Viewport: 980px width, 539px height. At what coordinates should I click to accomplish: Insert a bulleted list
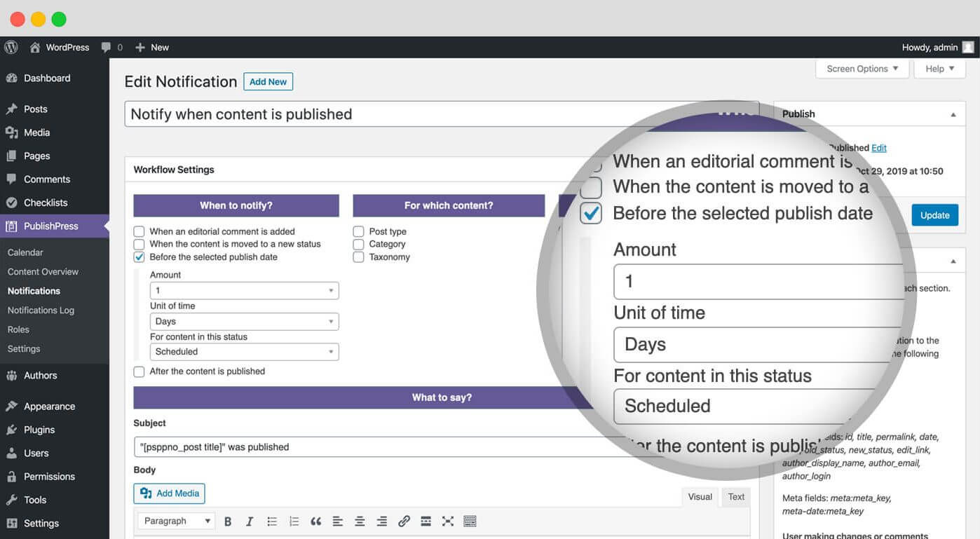[272, 521]
